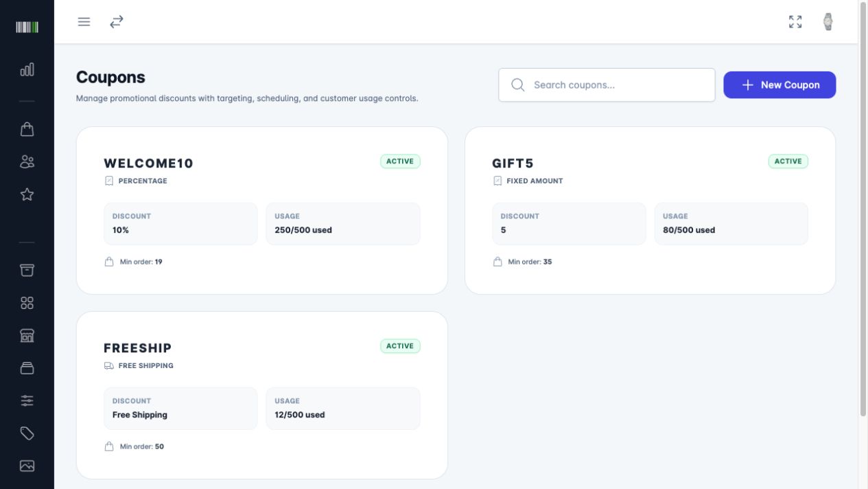The width and height of the screenshot is (868, 489).
Task: Open the four-squares categories icon
Action: tap(27, 303)
